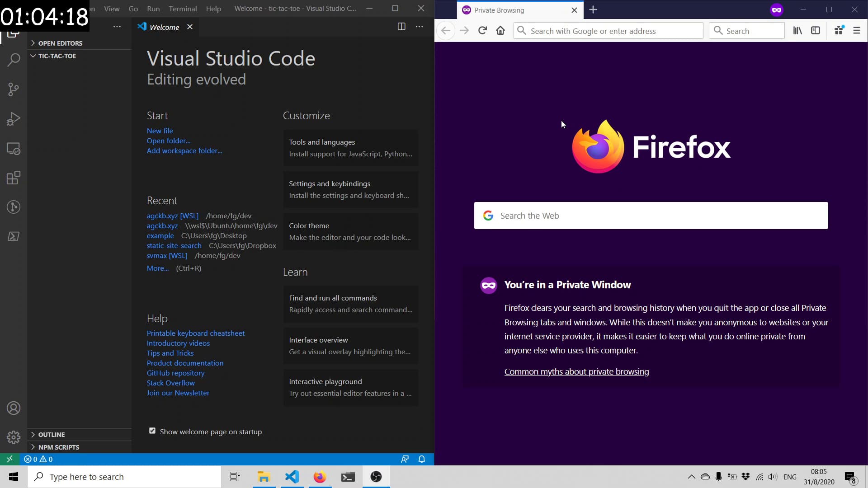Open recent agckb.xyz [WSL] workspace
Screen dimensions: 868x488
coord(172,216)
